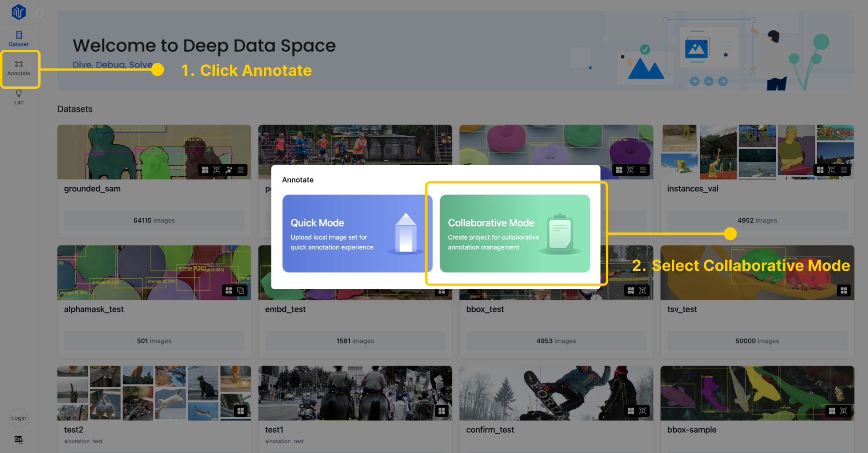Screen dimensions: 868x453
Task: Click the grid icon on test2 thumbnail
Action: tap(241, 411)
